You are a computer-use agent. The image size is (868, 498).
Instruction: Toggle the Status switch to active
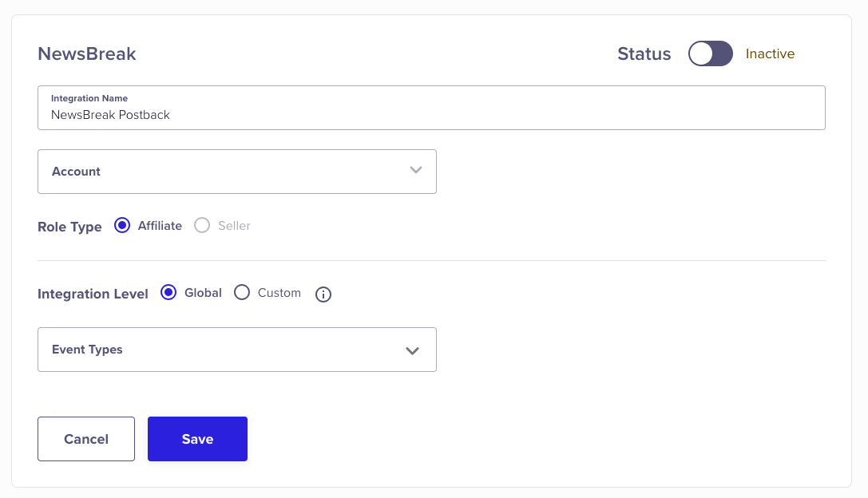point(710,54)
